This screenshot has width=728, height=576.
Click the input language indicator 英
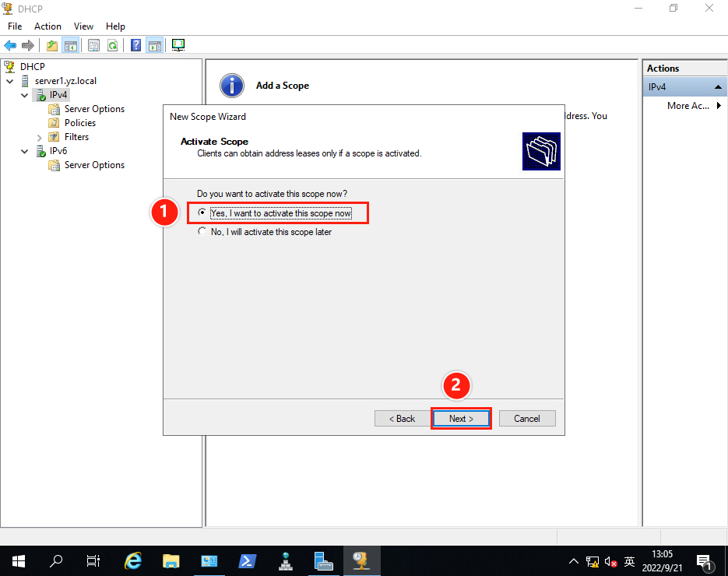629,562
